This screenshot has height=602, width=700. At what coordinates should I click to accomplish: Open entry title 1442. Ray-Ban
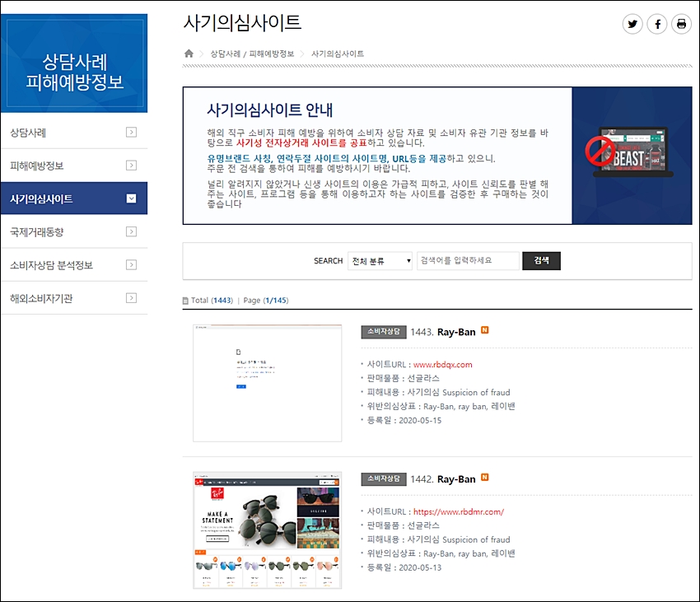(443, 479)
